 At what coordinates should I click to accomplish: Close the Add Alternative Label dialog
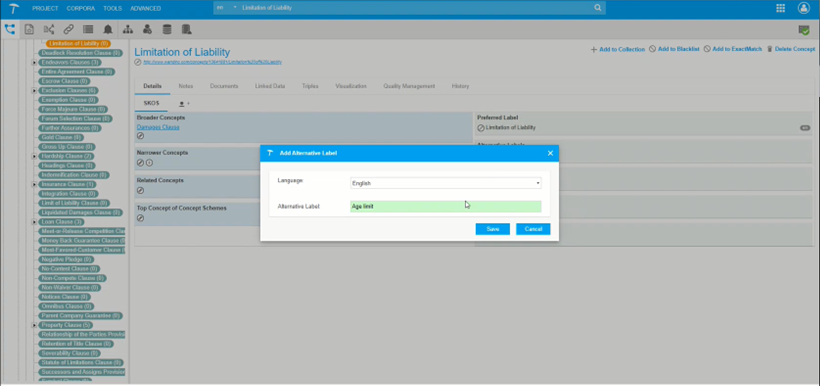click(550, 153)
